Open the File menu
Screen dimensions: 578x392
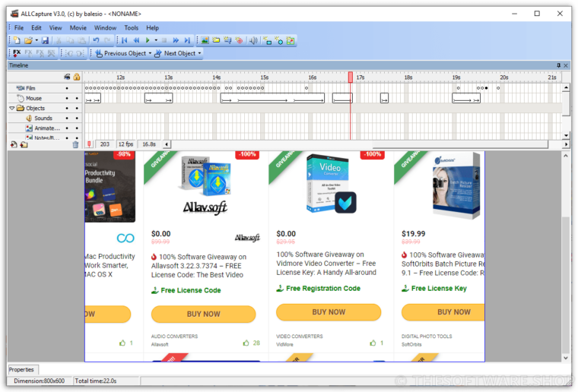click(19, 27)
